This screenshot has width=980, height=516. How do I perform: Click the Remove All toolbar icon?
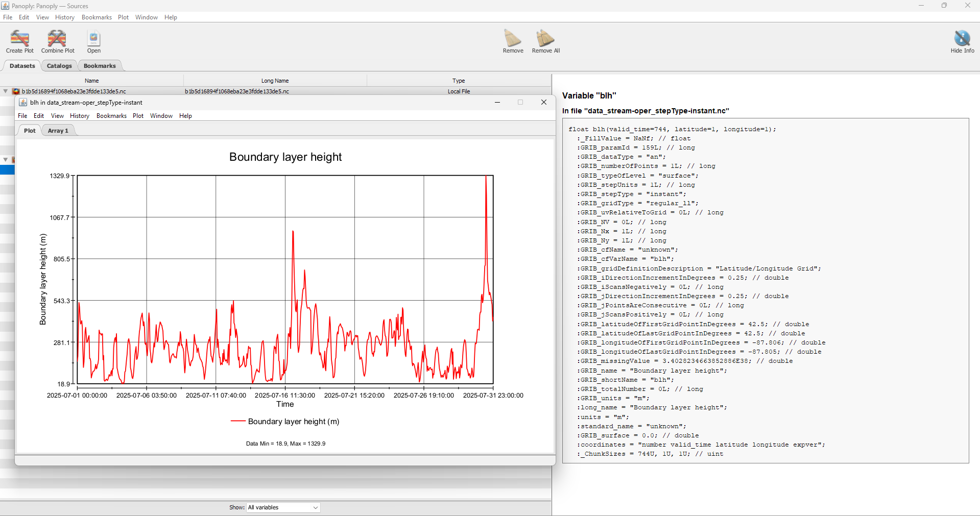coord(544,38)
